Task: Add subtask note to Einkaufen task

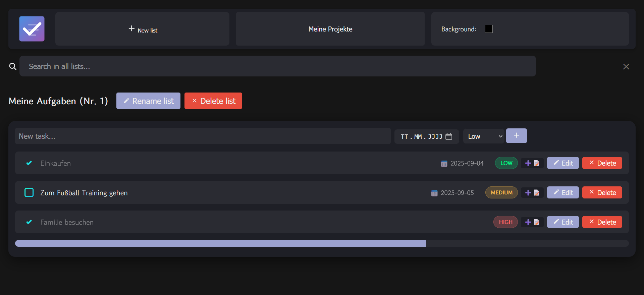Action: [532, 163]
